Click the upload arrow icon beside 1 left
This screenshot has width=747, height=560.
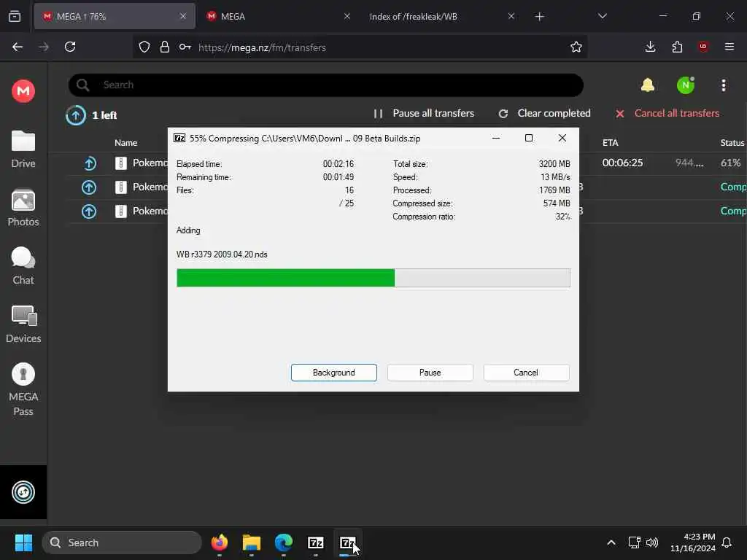76,114
